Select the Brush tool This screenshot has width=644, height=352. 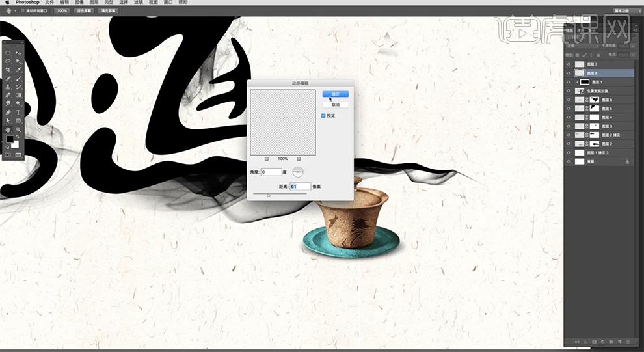[18, 79]
